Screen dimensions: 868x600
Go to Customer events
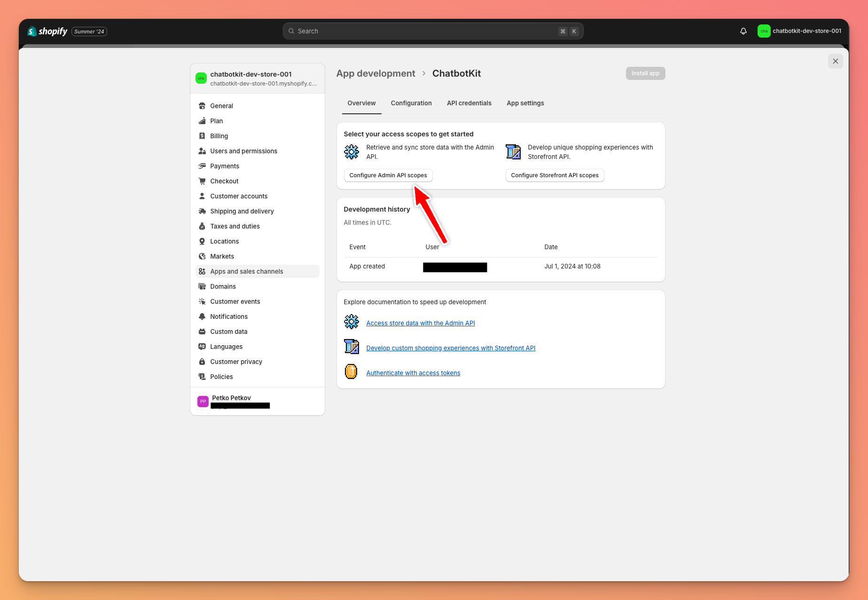coord(258,301)
